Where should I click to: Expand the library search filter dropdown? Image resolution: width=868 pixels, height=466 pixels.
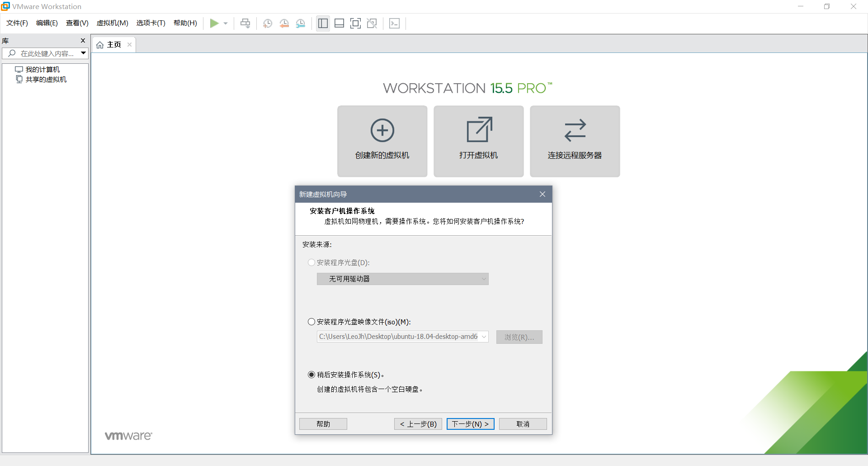coord(83,53)
